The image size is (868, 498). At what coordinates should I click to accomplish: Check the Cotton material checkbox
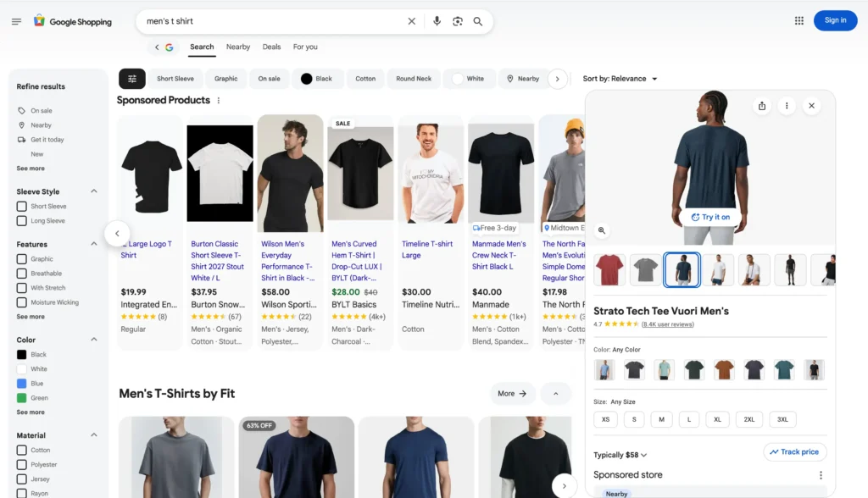[x=21, y=451]
